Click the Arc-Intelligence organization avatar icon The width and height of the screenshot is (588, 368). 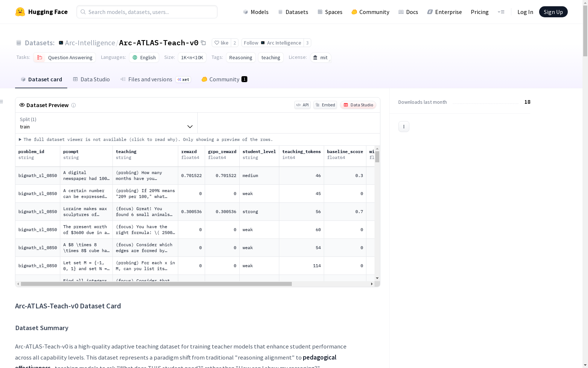[x=61, y=43]
